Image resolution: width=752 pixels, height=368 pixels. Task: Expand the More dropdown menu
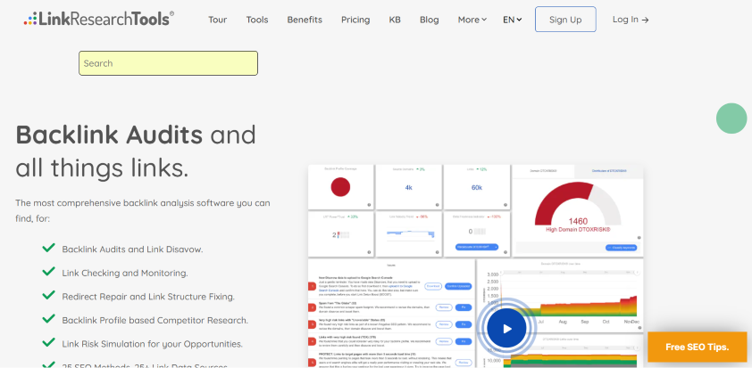pos(472,20)
